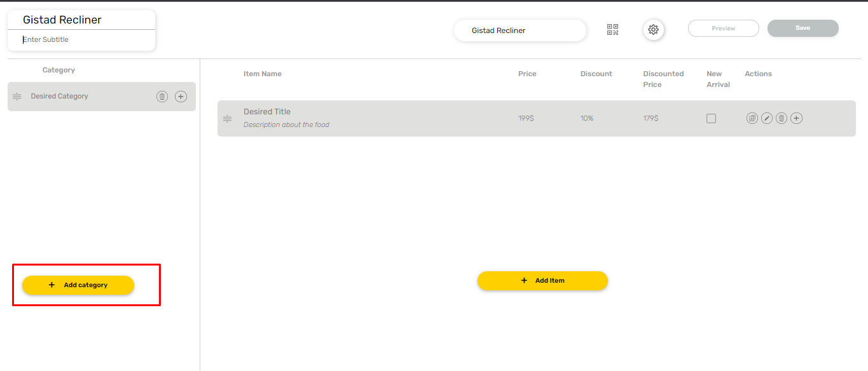The width and height of the screenshot is (868, 371).
Task: Toggle the New Arrival checkbox
Action: pos(711,118)
